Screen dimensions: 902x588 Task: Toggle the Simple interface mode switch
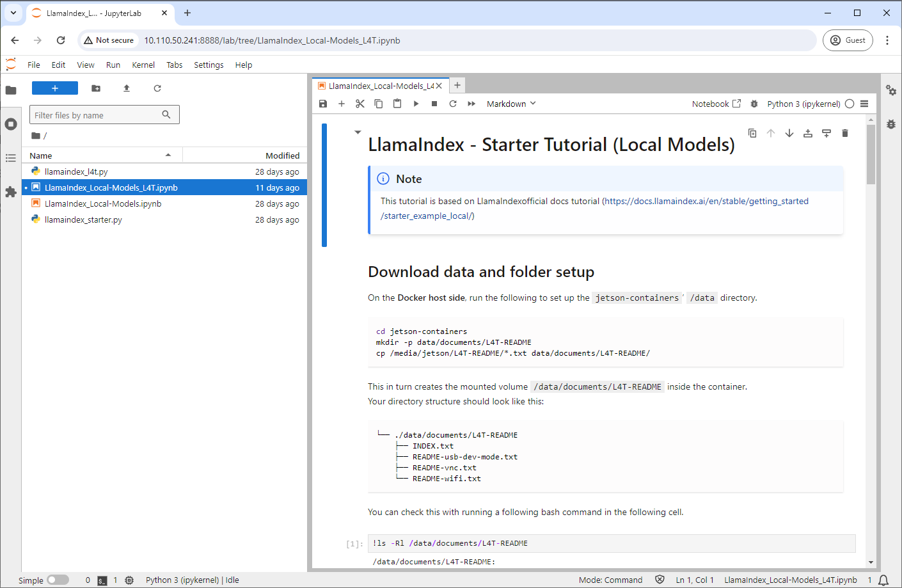(58, 580)
